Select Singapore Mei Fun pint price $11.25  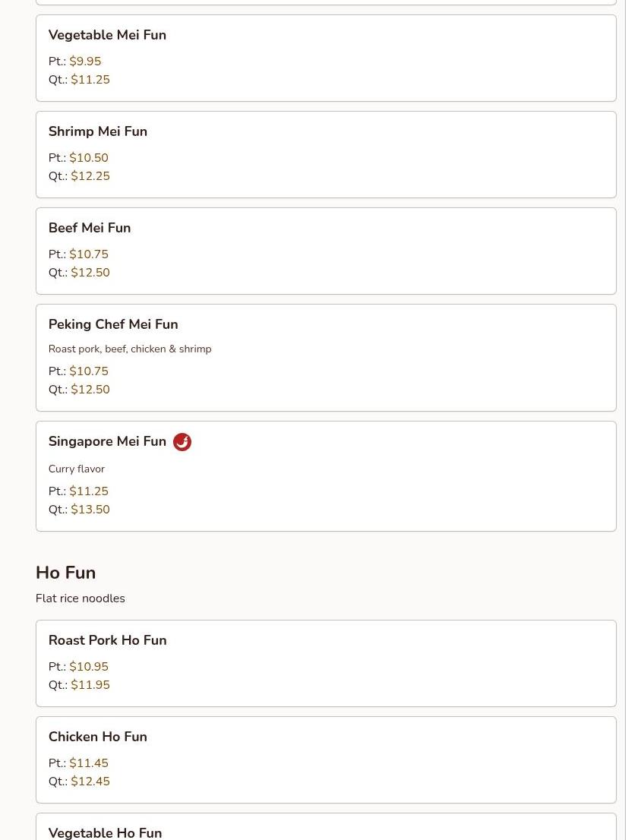coord(89,491)
